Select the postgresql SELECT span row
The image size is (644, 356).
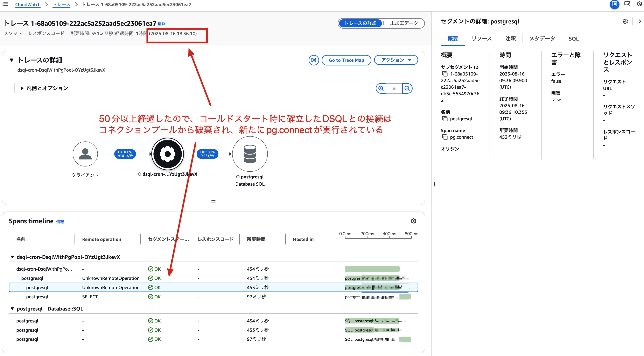tap(213, 297)
